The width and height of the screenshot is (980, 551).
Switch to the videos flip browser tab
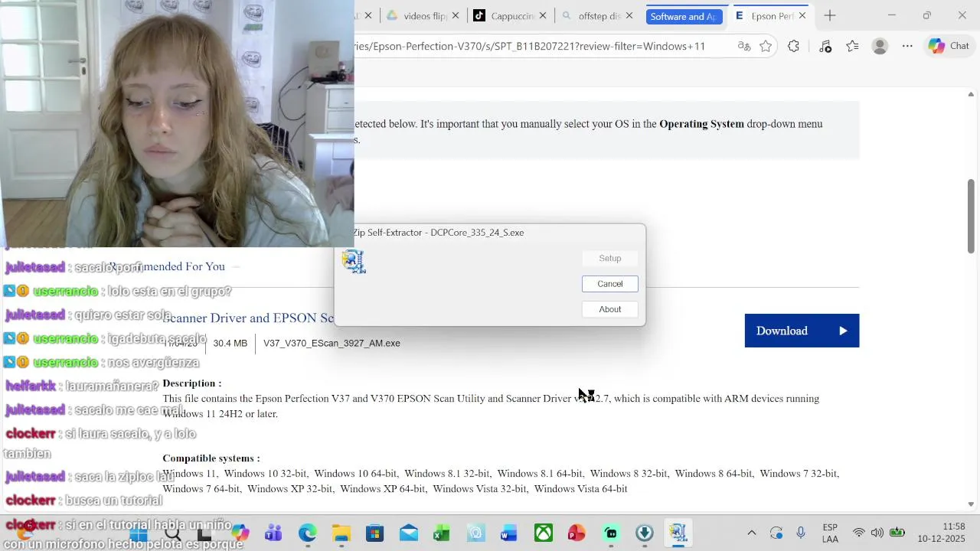tap(424, 15)
